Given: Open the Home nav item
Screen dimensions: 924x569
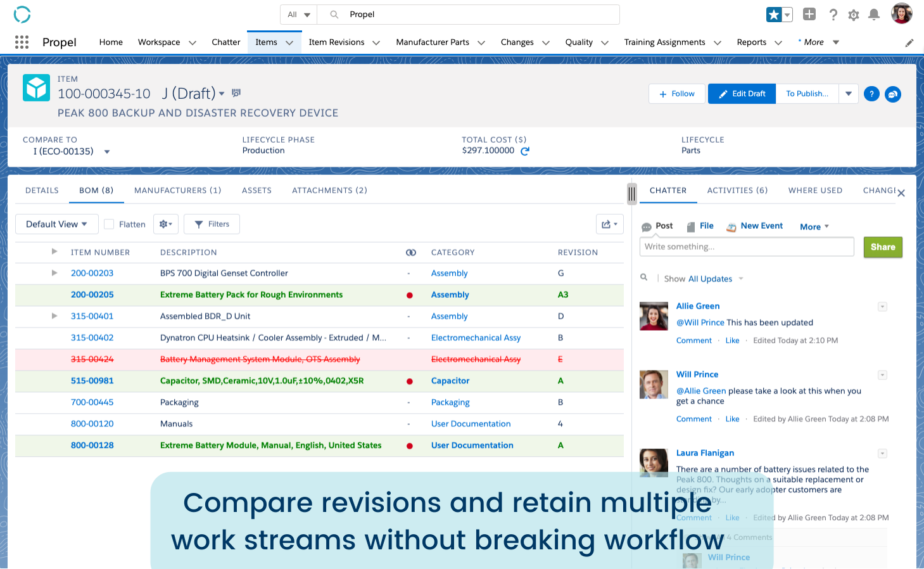Looking at the screenshot, I should tap(111, 42).
